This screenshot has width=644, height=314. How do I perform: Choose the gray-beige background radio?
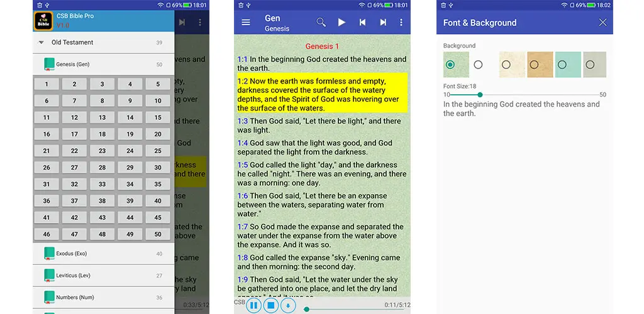(590, 64)
